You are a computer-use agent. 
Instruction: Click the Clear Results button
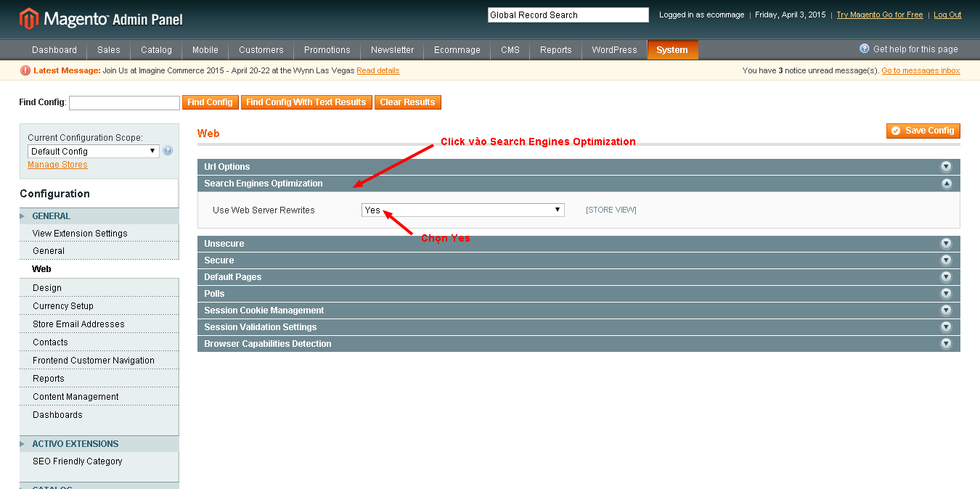[408, 102]
